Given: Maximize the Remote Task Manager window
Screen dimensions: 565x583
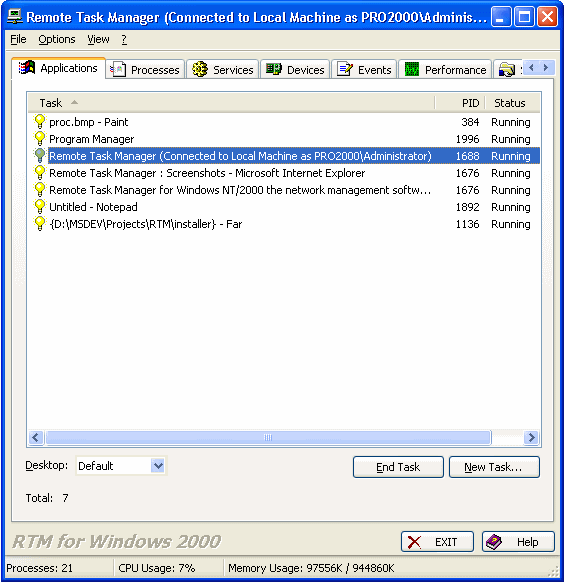Looking at the screenshot, I should 524,17.
